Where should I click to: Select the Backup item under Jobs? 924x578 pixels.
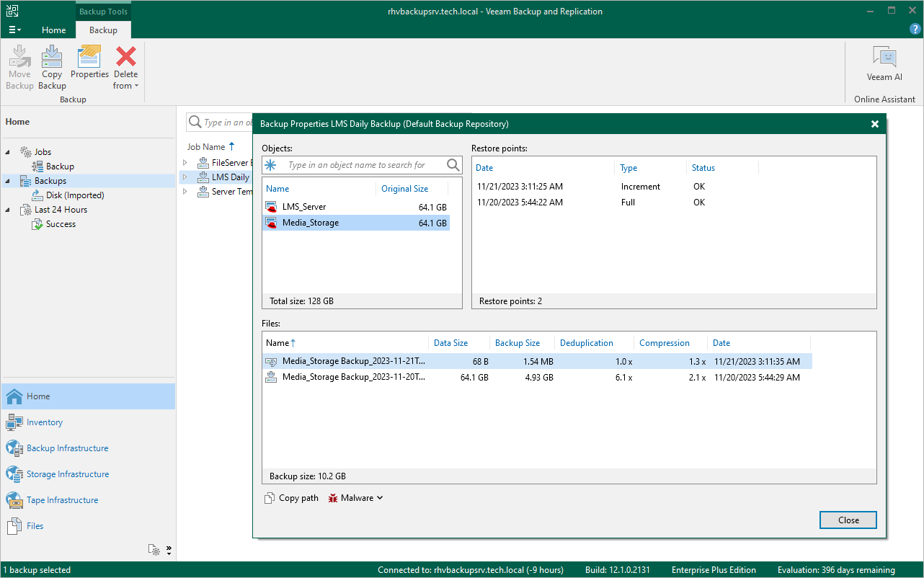(60, 166)
